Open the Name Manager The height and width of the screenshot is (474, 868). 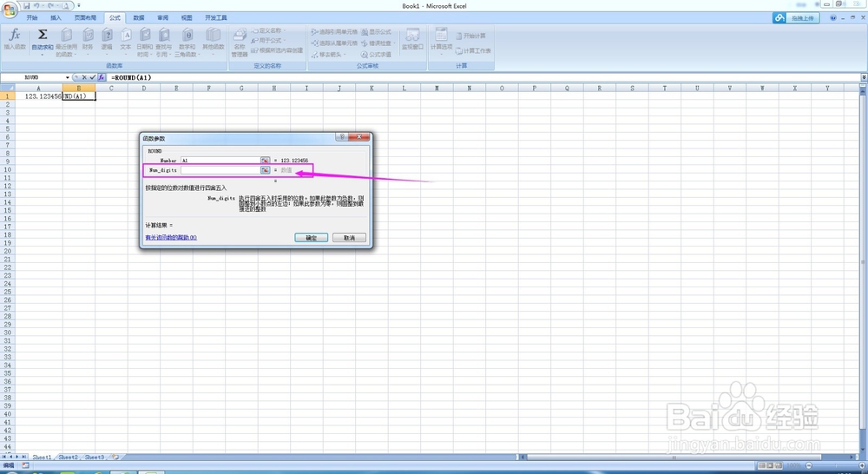click(240, 42)
